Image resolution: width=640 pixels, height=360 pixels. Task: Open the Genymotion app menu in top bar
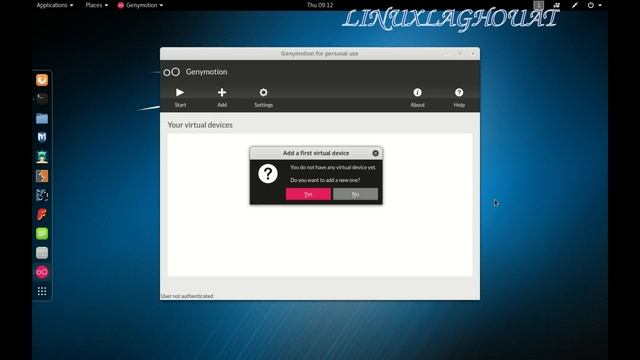[140, 5]
